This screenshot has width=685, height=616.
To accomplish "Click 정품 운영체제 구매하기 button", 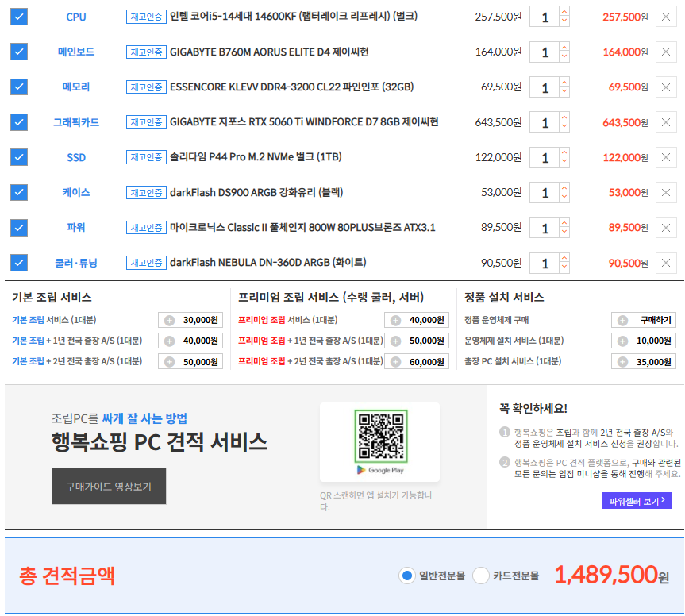I will [x=644, y=320].
